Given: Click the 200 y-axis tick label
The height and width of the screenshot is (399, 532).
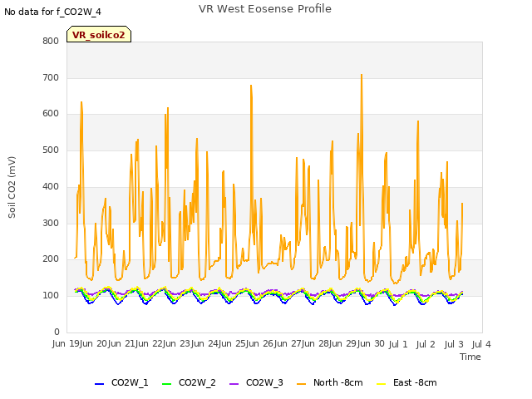Looking at the screenshot, I should click(51, 259).
